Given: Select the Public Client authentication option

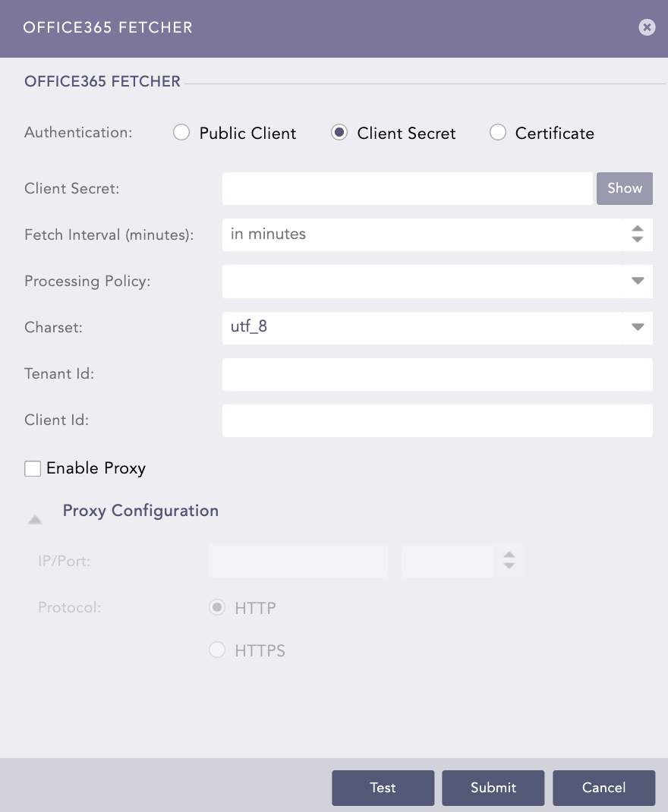Looking at the screenshot, I should [181, 133].
